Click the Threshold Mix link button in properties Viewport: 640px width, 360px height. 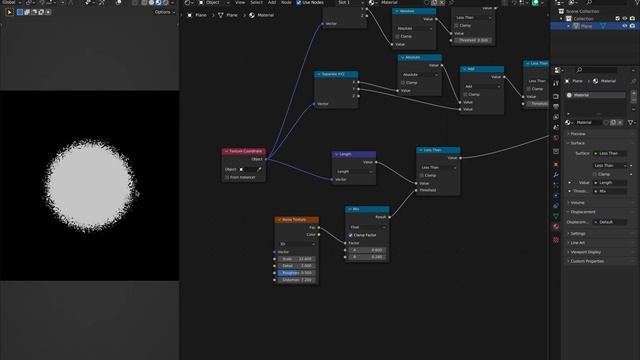610,191
